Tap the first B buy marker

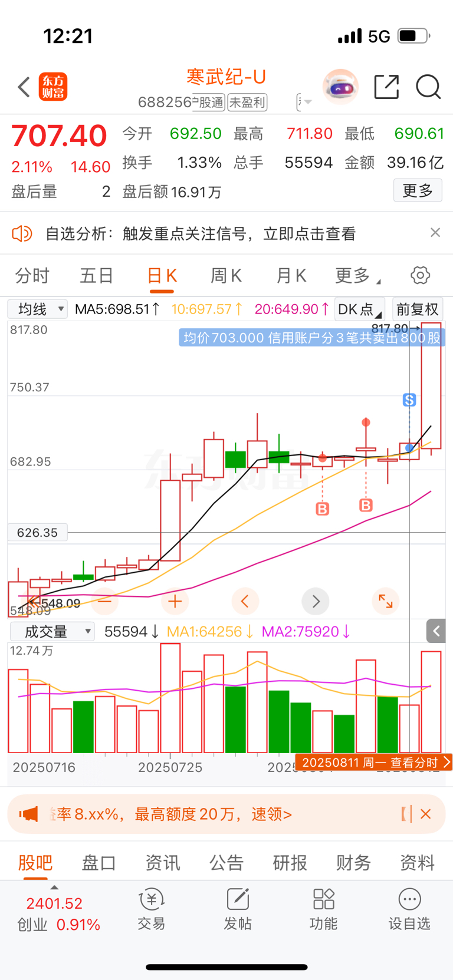(322, 509)
